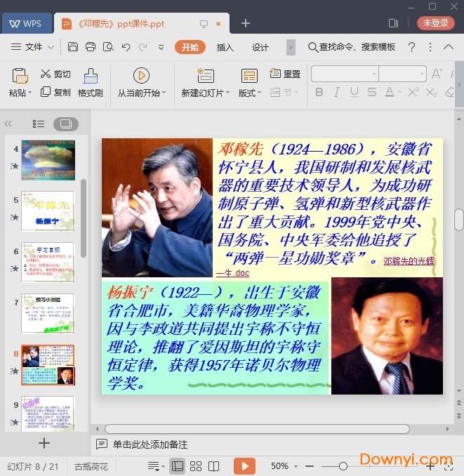Image resolution: width=464 pixels, height=476 pixels.
Task: Toggle bold formatting
Action: (x=319, y=92)
